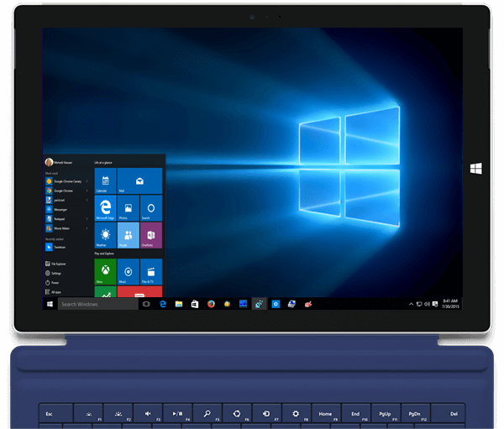This screenshot has height=429, width=504.
Task: Open the Search tile with circle icon
Action: coord(151,208)
